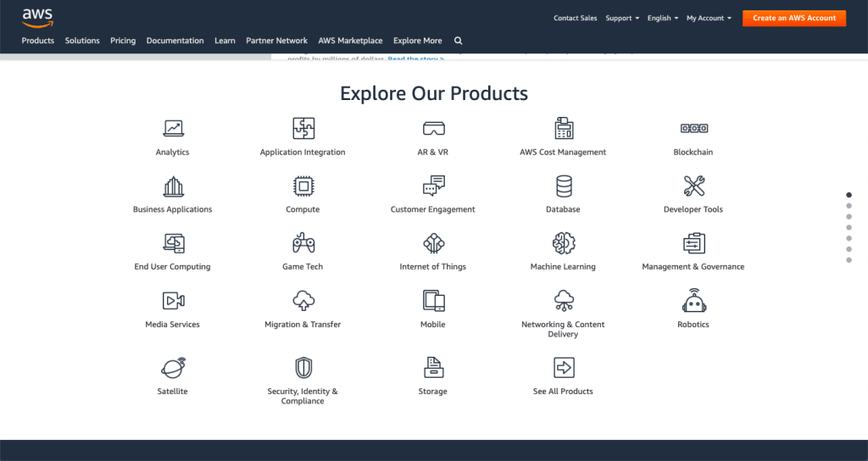
Task: Select the Robotics robot icon
Action: pyautogui.click(x=694, y=300)
